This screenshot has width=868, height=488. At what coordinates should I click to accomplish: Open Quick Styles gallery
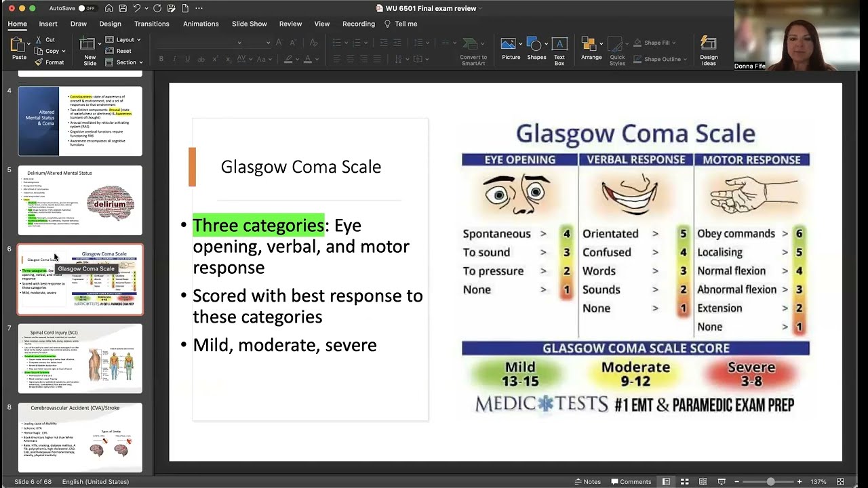point(617,51)
